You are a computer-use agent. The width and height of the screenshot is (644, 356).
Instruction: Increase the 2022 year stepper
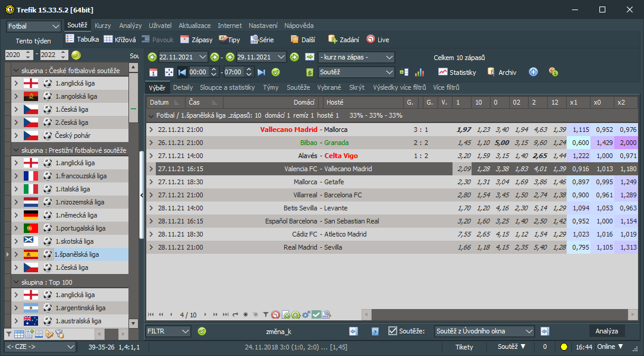coord(63,52)
